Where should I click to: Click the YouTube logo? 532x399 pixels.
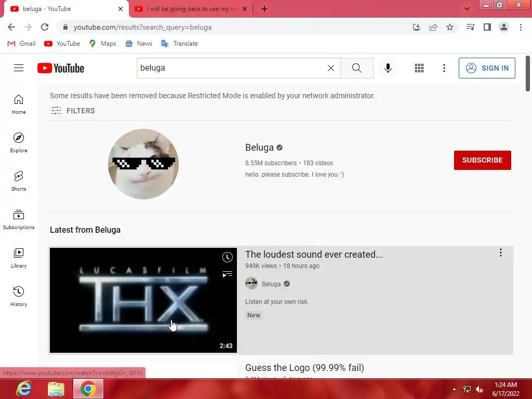[61, 68]
